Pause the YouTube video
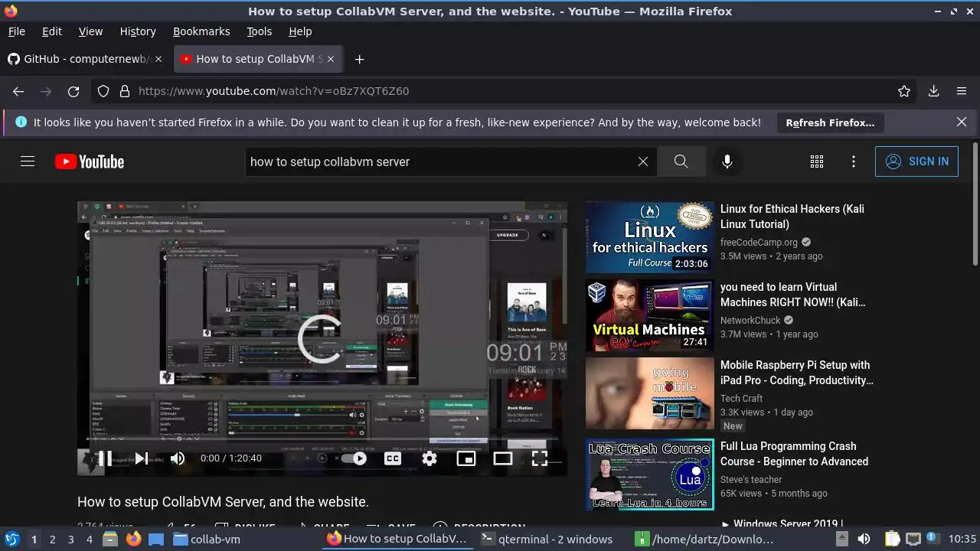Viewport: 980px width, 551px height. (105, 458)
